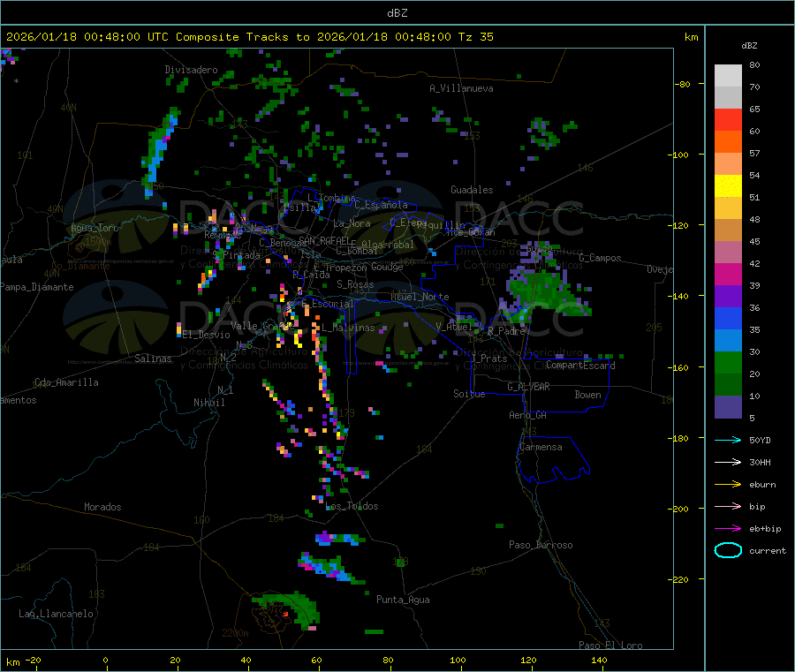Click the cyan 'current' ellipse legend icon

(x=728, y=550)
